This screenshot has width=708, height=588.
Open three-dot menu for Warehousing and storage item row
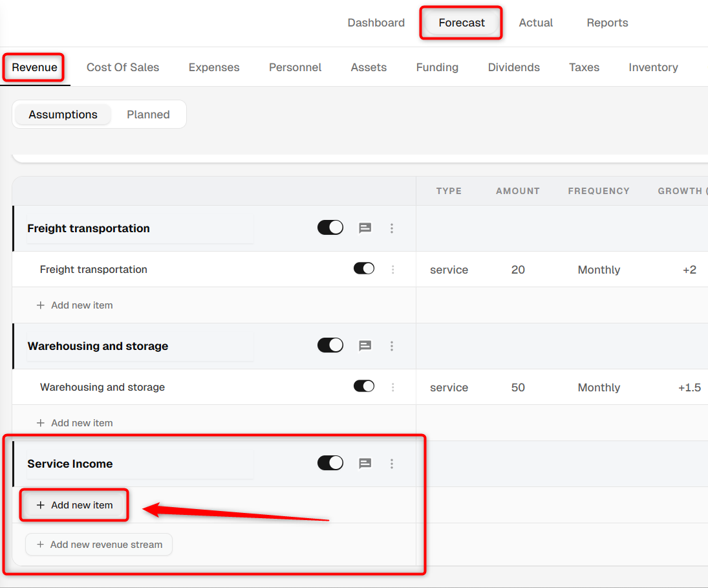[x=393, y=387]
